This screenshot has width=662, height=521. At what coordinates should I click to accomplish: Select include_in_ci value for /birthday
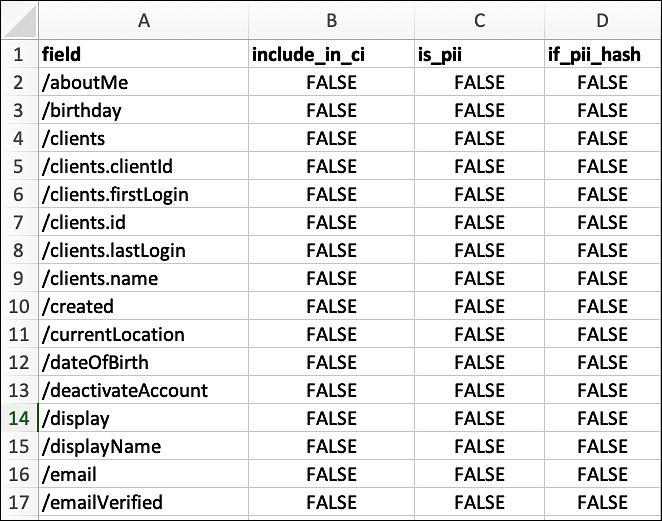[x=331, y=110]
